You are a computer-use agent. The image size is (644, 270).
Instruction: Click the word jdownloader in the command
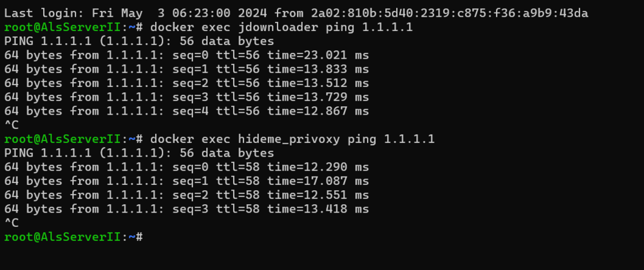pos(278,27)
